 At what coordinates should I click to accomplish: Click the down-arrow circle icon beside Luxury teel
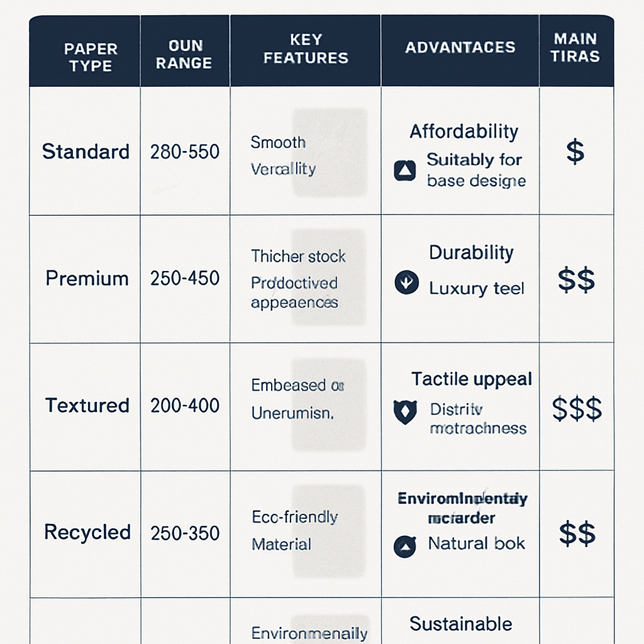pyautogui.click(x=406, y=282)
